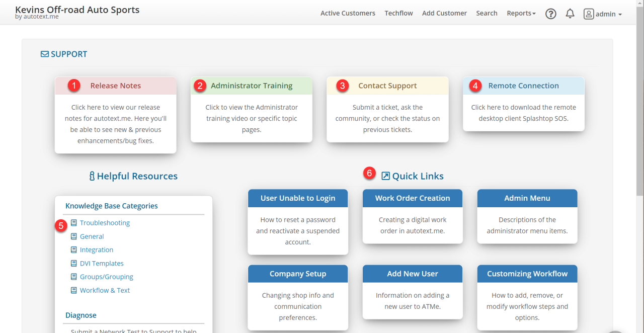
Task: Open the Contact Support card
Action: click(387, 109)
